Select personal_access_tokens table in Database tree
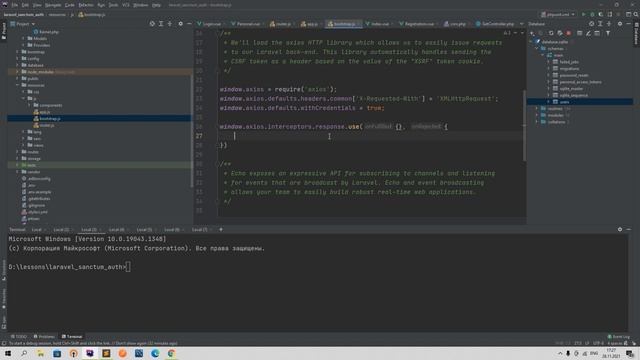This screenshot has width=640, height=360. click(580, 82)
